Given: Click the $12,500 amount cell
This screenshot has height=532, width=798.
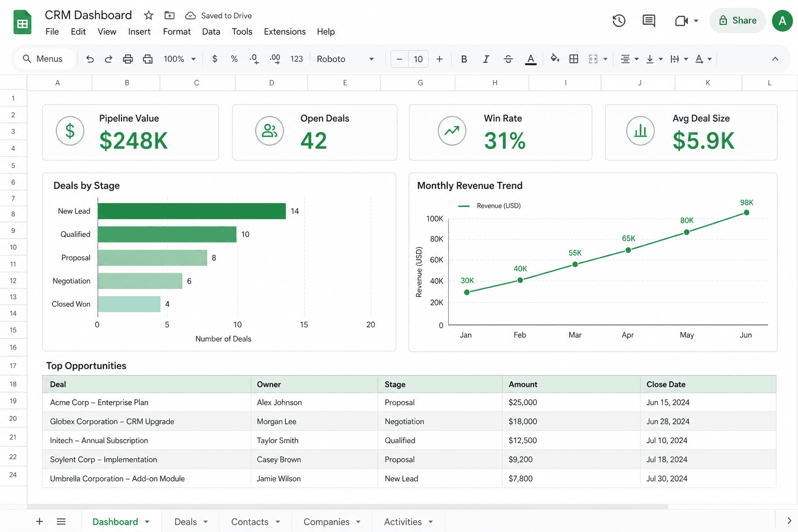Looking at the screenshot, I should (571, 441).
